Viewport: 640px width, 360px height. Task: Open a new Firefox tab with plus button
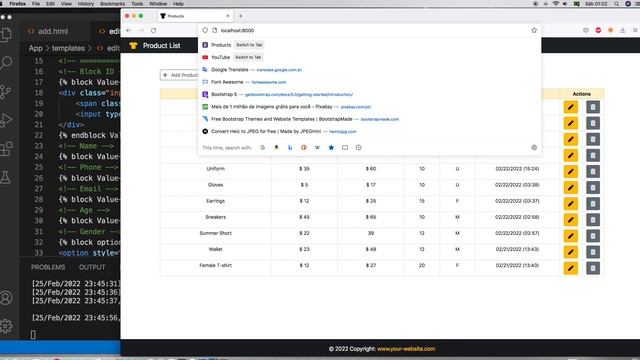[240, 16]
